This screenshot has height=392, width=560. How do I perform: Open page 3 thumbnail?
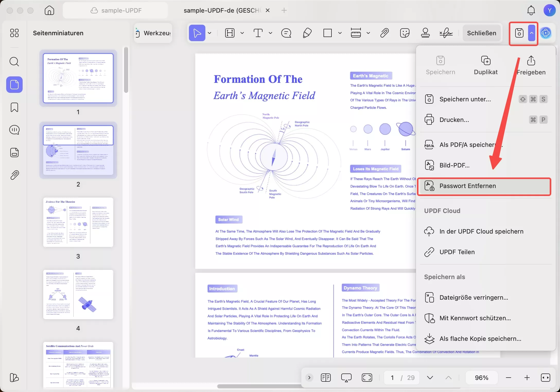tap(78, 222)
